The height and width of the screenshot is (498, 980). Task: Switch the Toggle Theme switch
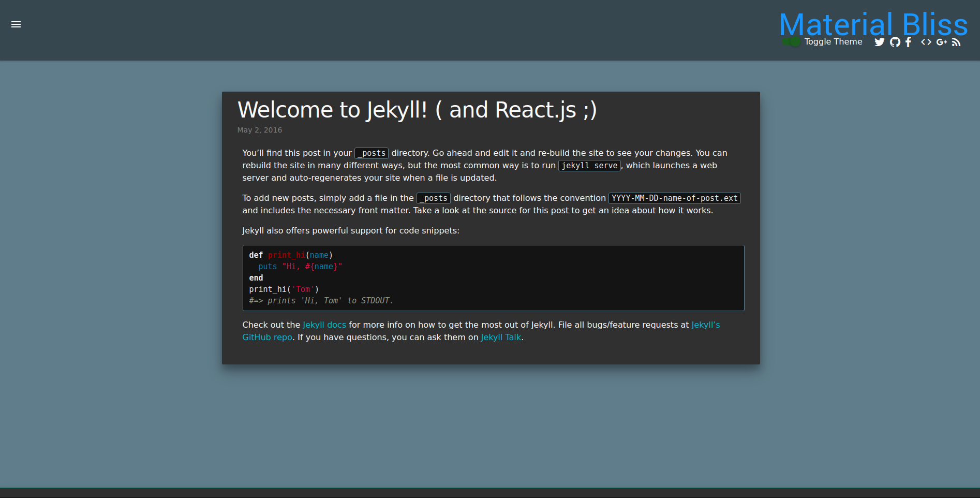(791, 41)
